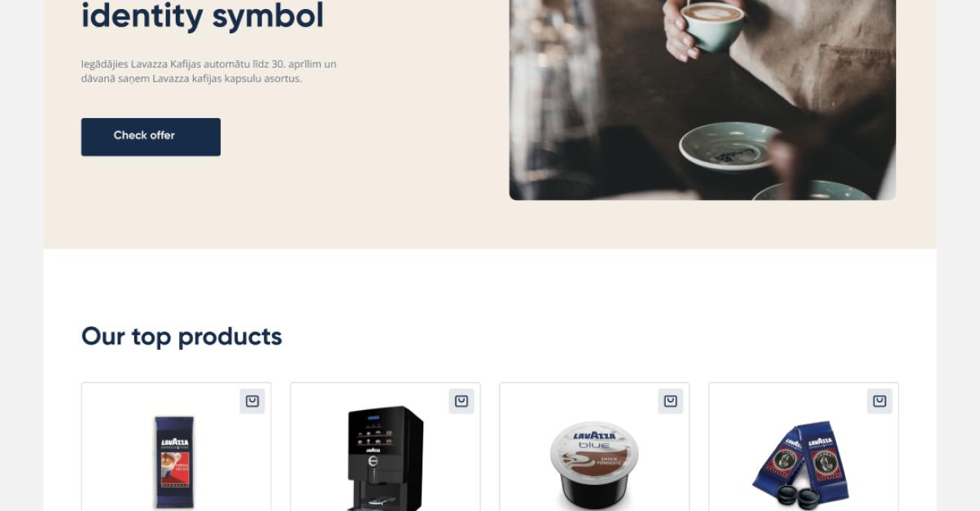Image resolution: width=980 pixels, height=511 pixels.
Task: Click the identity symbol headline text
Action: click(203, 16)
